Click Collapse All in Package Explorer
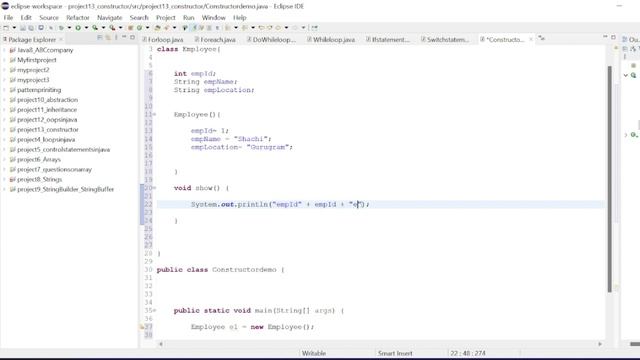 100,38
